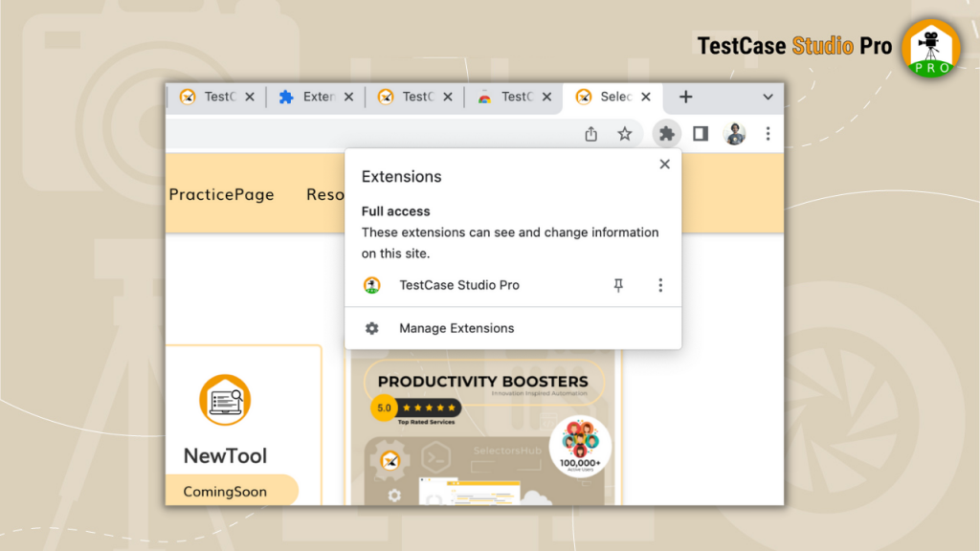This screenshot has height=551, width=980.
Task: Open the PracticePage nav link
Action: pos(221,194)
